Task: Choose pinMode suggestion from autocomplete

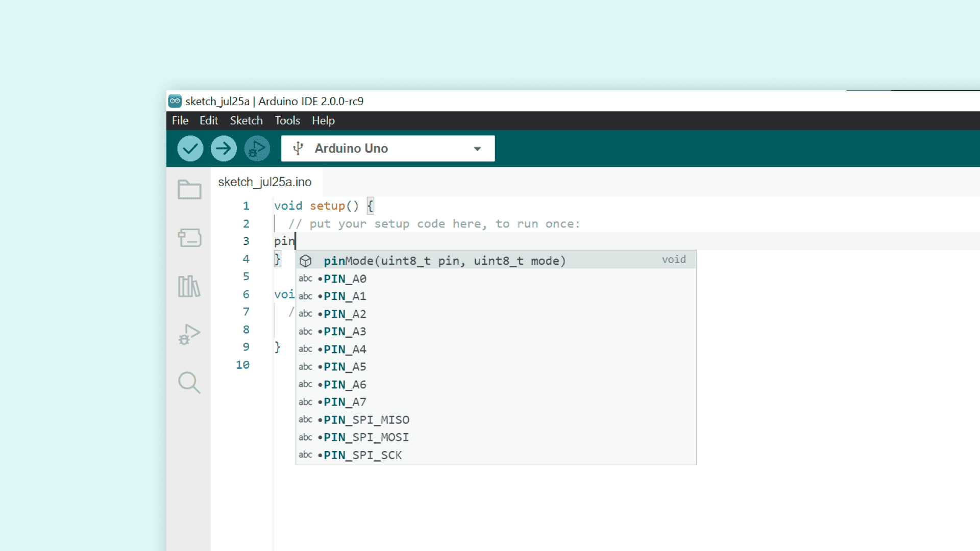Action: pyautogui.click(x=444, y=261)
